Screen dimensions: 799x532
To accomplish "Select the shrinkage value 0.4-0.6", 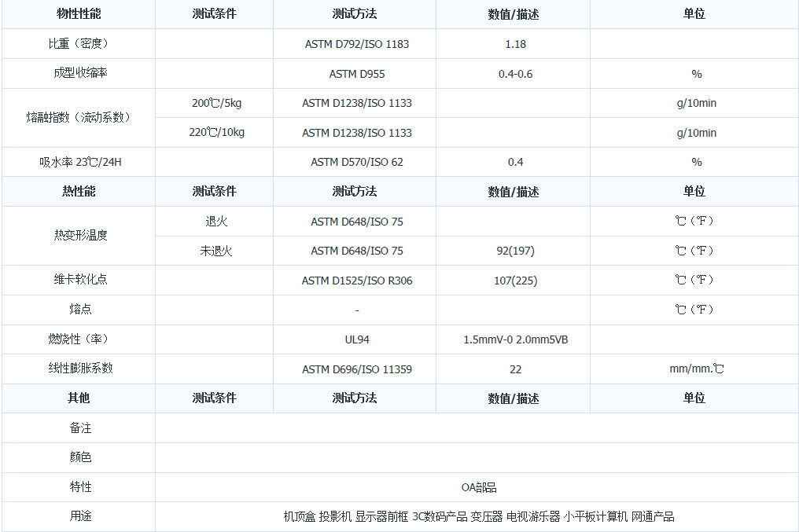I will [515, 74].
